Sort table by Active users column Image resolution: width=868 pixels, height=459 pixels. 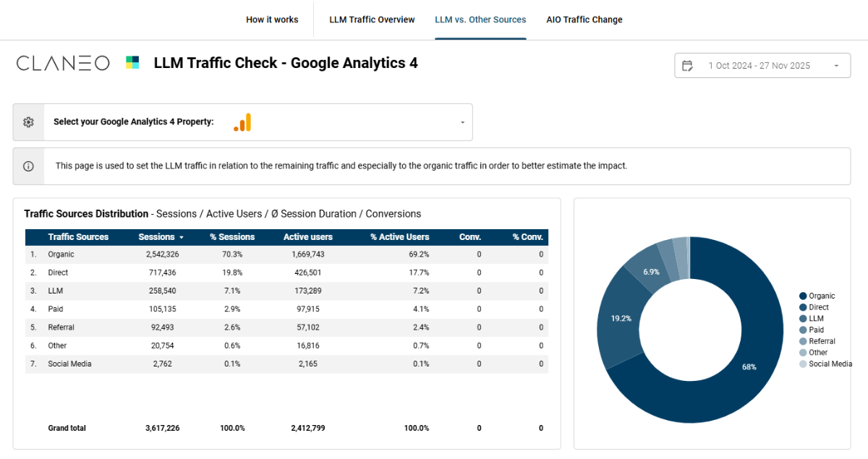pyautogui.click(x=307, y=237)
